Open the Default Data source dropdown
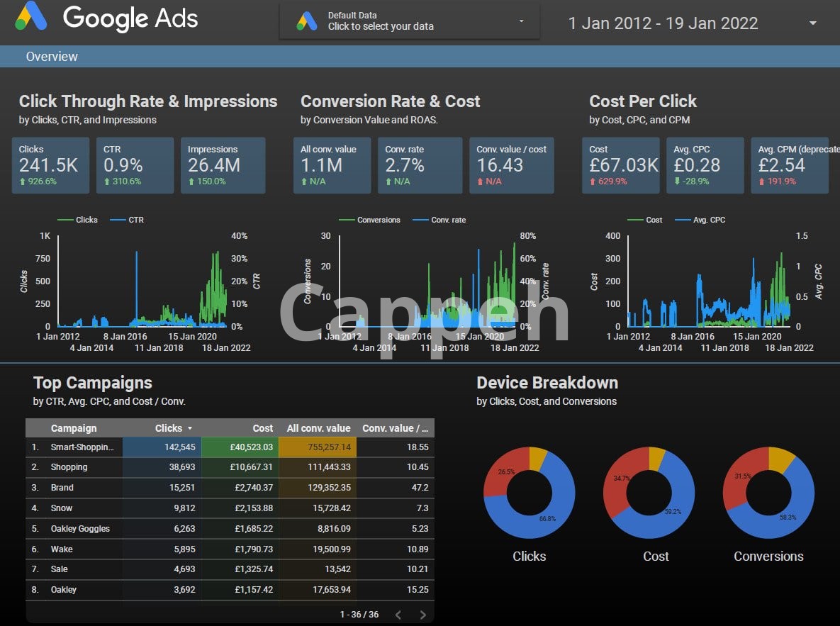The image size is (840, 626). pyautogui.click(x=410, y=21)
